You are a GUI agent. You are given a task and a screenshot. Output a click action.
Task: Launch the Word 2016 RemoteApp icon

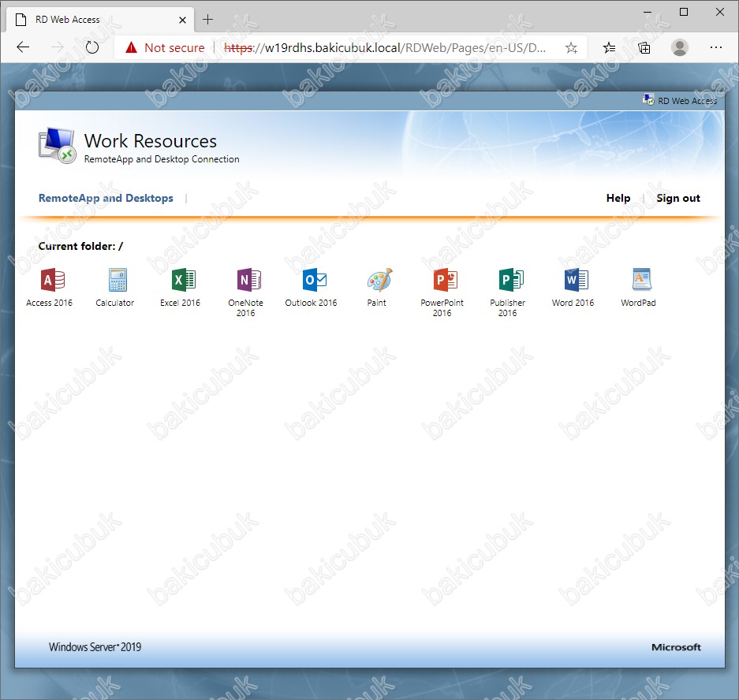(x=576, y=280)
